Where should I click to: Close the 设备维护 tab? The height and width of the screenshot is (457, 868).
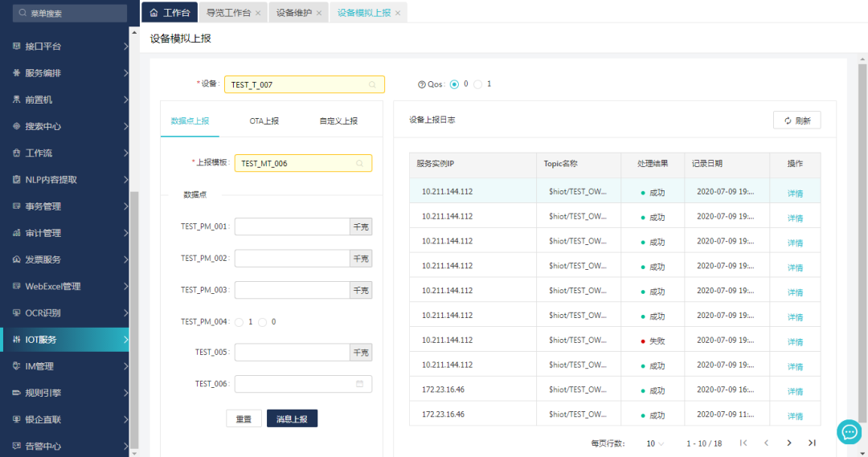tap(319, 13)
